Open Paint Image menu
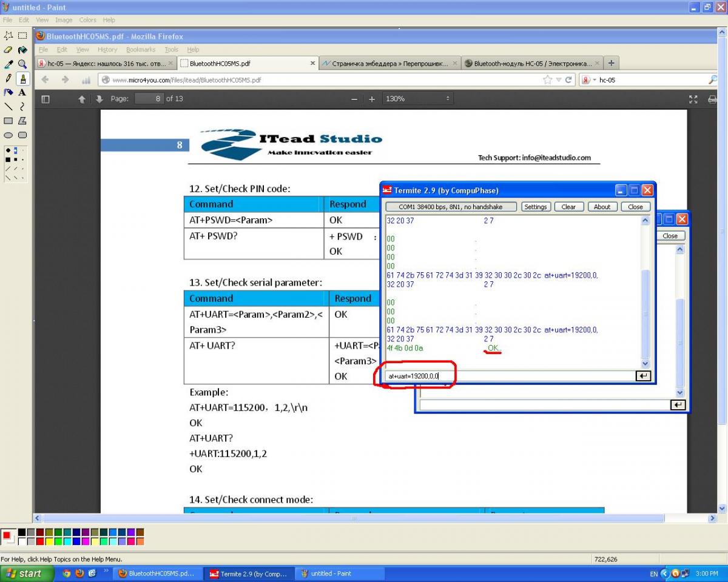This screenshot has height=582, width=728. (x=64, y=20)
